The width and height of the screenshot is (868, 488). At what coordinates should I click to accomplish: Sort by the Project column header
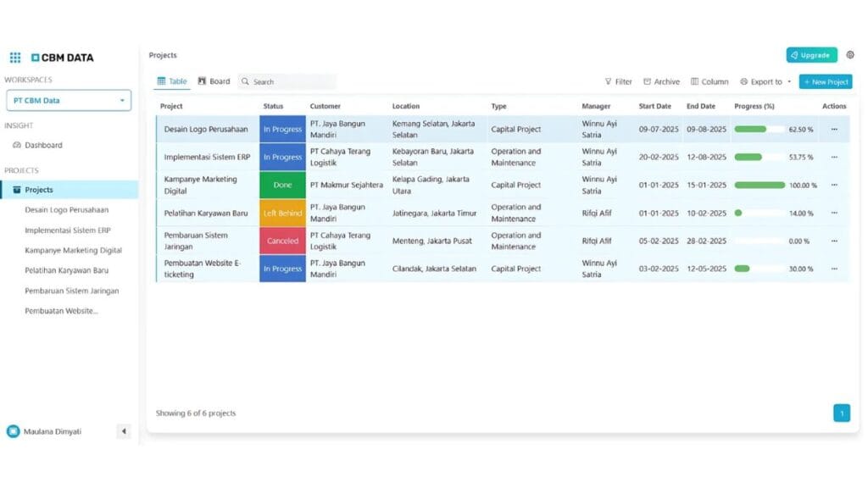click(x=171, y=106)
